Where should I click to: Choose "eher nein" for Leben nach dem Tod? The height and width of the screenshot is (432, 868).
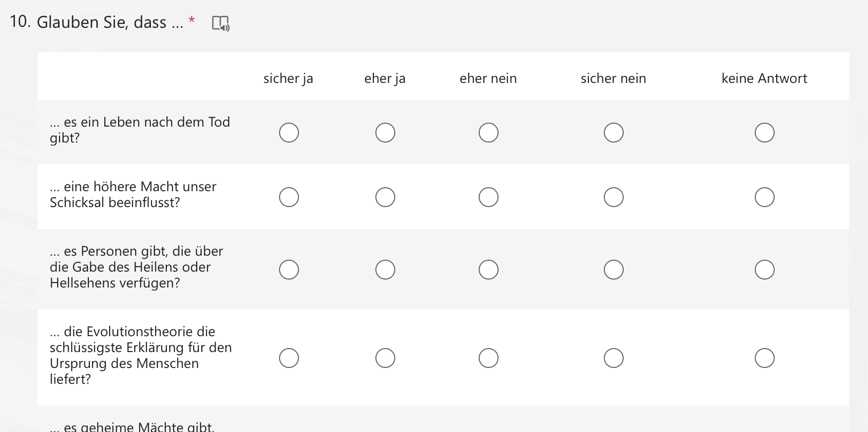(x=489, y=133)
